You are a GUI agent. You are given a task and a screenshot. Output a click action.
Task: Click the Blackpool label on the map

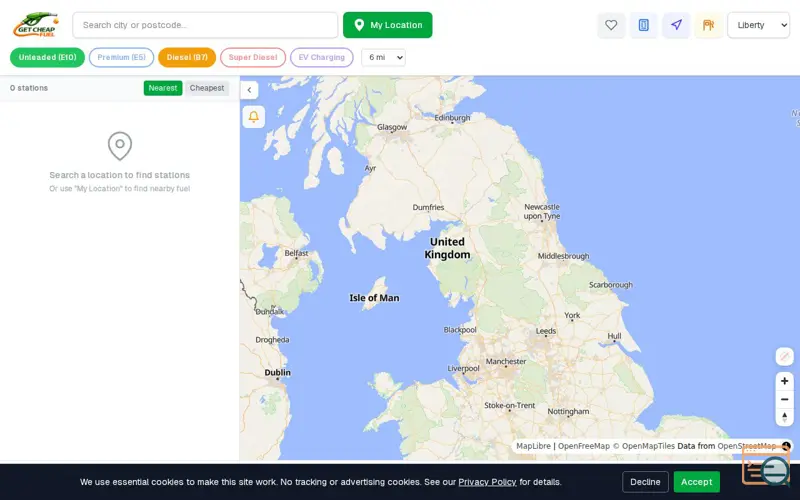[460, 330]
